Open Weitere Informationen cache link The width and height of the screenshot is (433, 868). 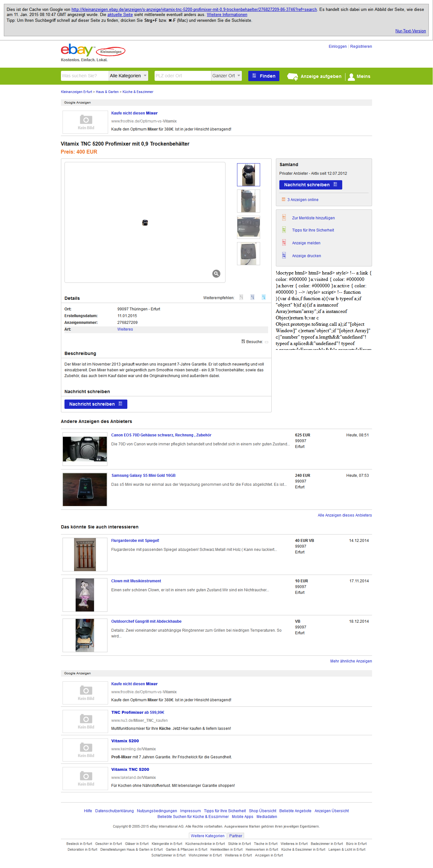(227, 14)
